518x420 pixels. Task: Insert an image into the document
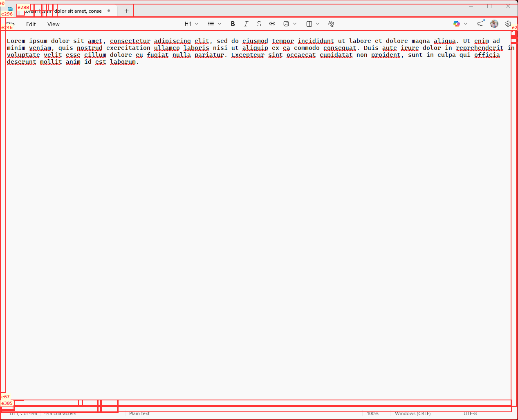tap(286, 24)
